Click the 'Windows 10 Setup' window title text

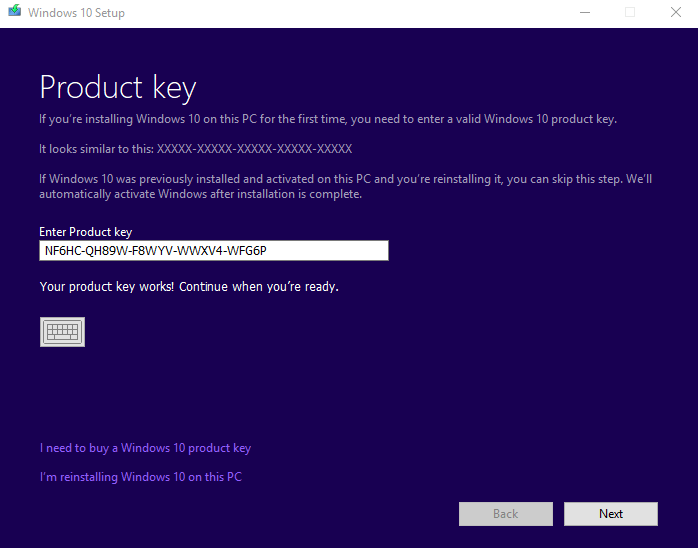click(x=76, y=13)
